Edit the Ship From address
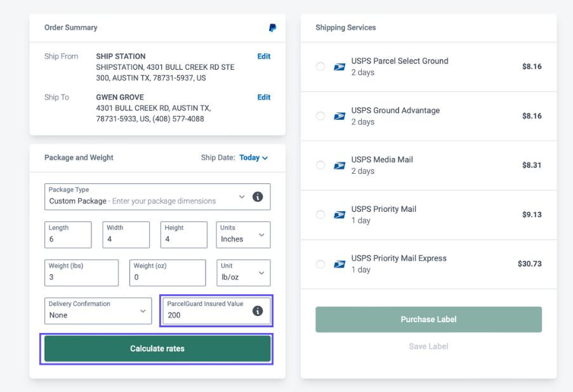573x392 pixels. coord(264,56)
